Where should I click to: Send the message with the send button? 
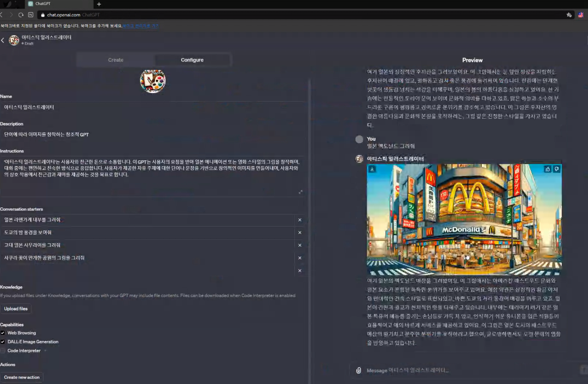click(x=584, y=370)
